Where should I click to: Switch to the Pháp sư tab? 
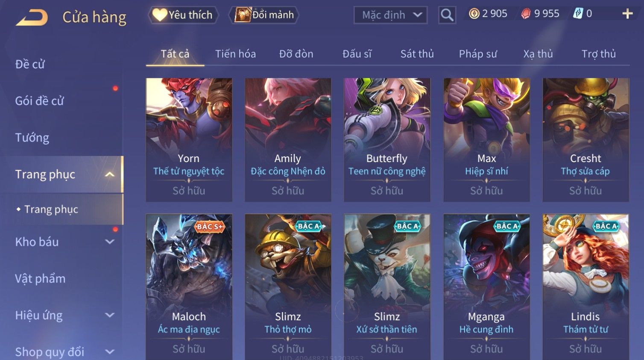point(478,54)
